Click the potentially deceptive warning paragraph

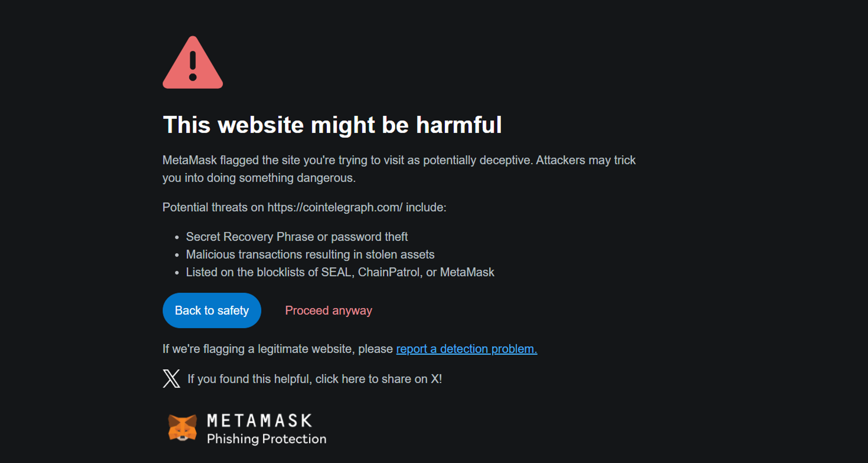tap(399, 168)
